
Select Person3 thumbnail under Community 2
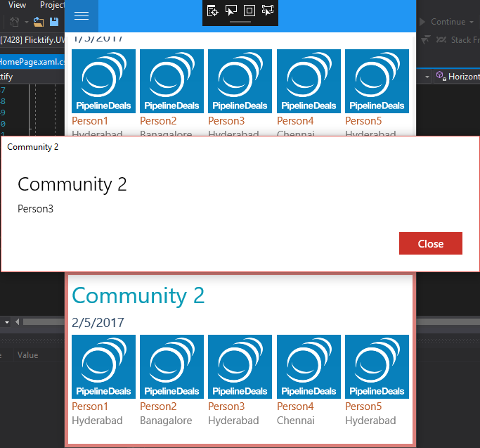(x=240, y=366)
